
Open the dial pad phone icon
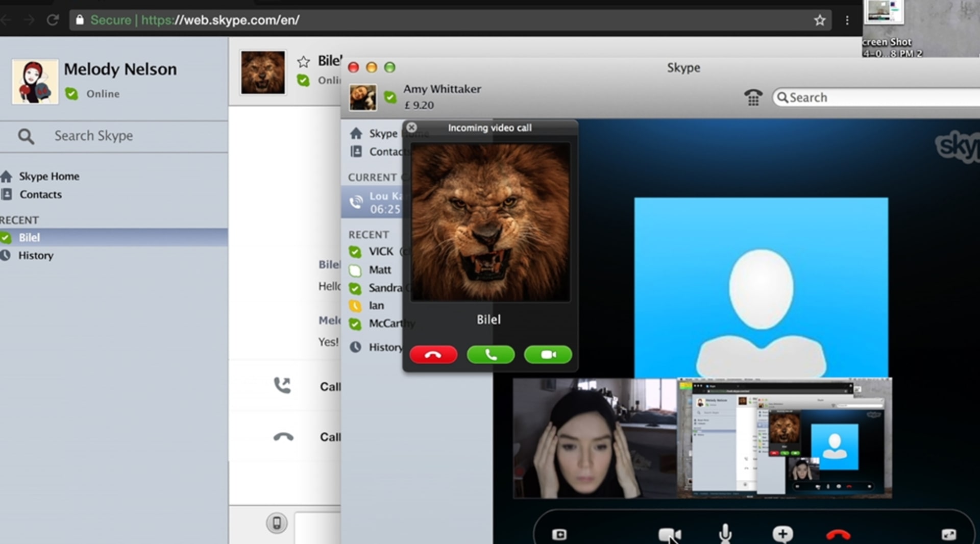point(753,97)
